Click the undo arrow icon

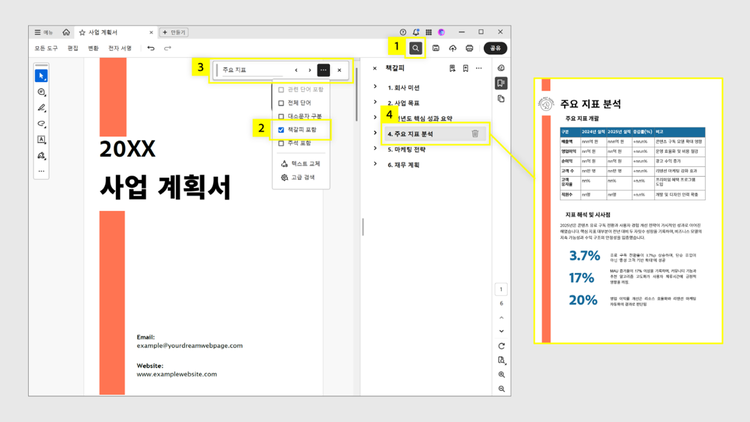[151, 48]
